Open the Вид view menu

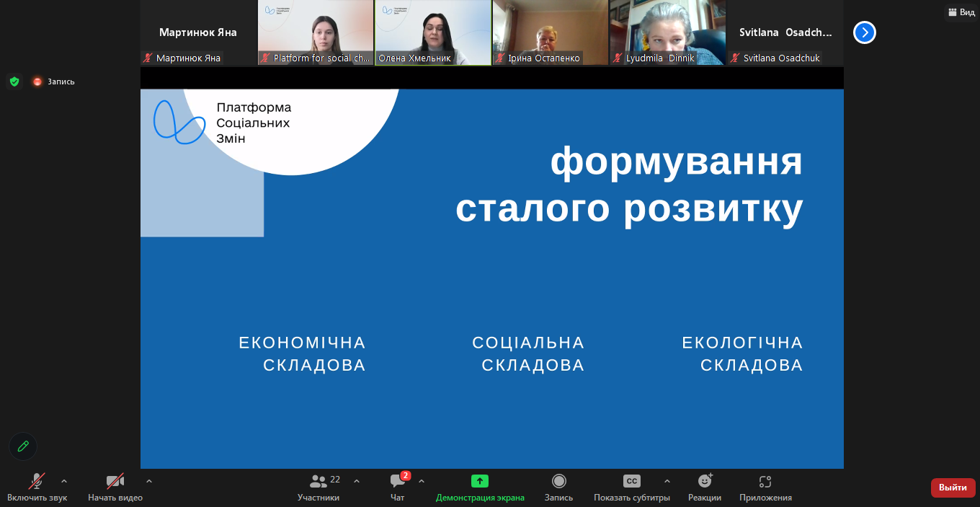tap(961, 12)
